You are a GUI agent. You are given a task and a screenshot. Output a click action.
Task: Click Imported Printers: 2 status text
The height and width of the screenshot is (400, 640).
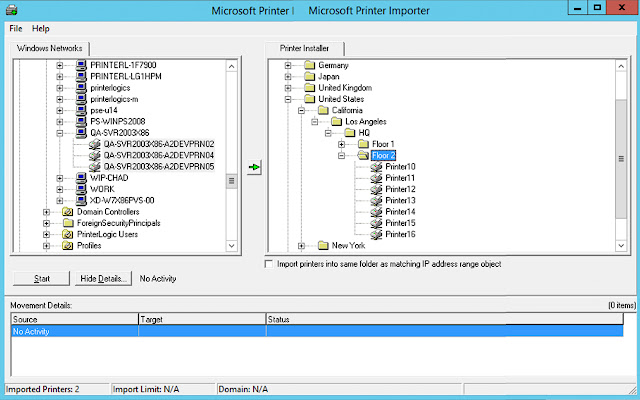42,389
